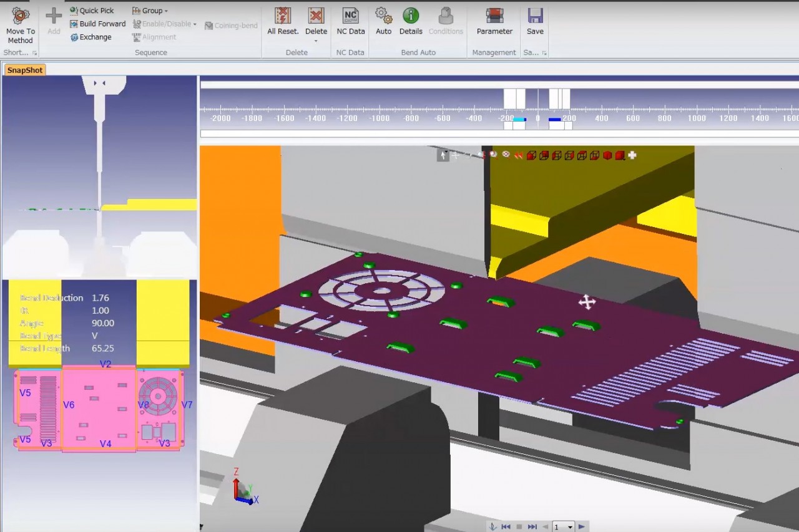Viewport: 799px width, 532px height.
Task: Click the punch profile side-view preview
Action: tap(100, 178)
